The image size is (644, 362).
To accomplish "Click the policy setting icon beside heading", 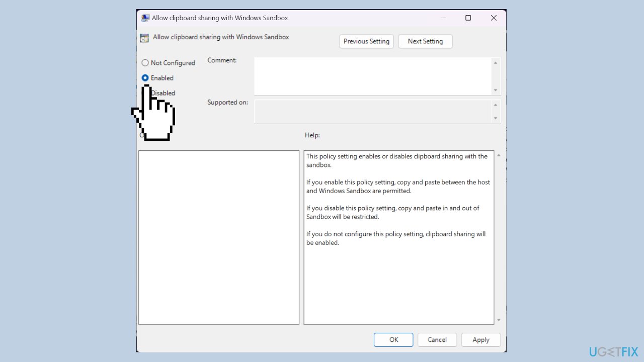I will point(144,38).
